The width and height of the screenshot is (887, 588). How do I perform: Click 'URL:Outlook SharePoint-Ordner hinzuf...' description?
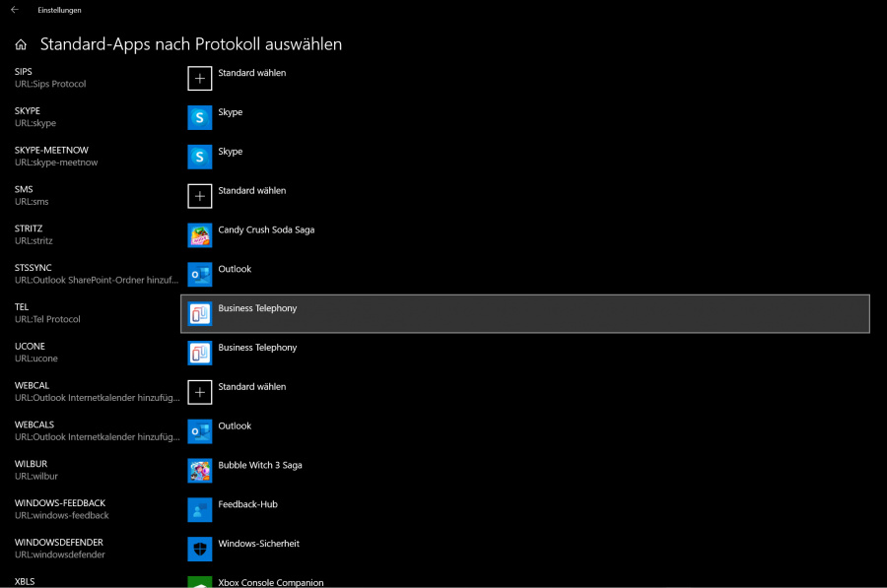[97, 280]
